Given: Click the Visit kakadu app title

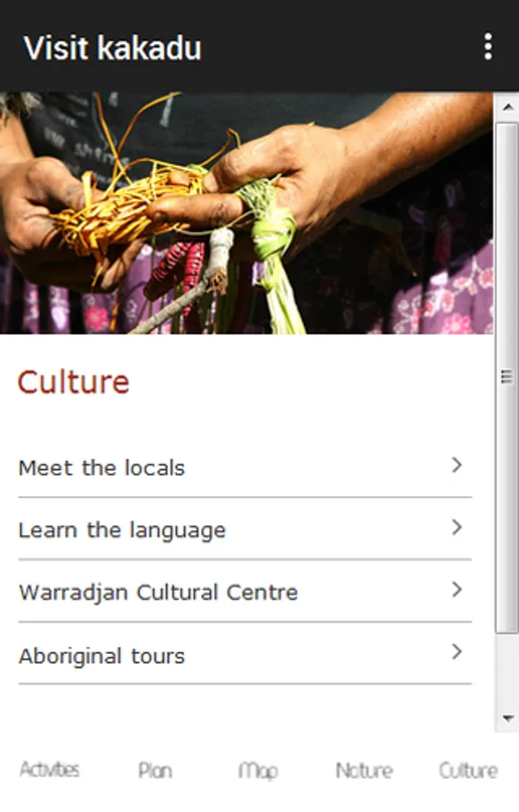Looking at the screenshot, I should pos(113,48).
